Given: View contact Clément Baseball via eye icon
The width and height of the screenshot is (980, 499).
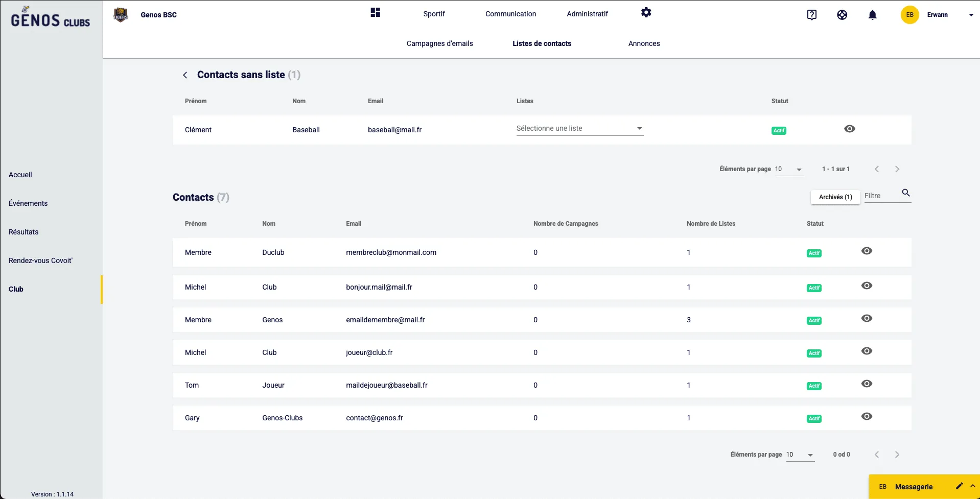Looking at the screenshot, I should 849,129.
